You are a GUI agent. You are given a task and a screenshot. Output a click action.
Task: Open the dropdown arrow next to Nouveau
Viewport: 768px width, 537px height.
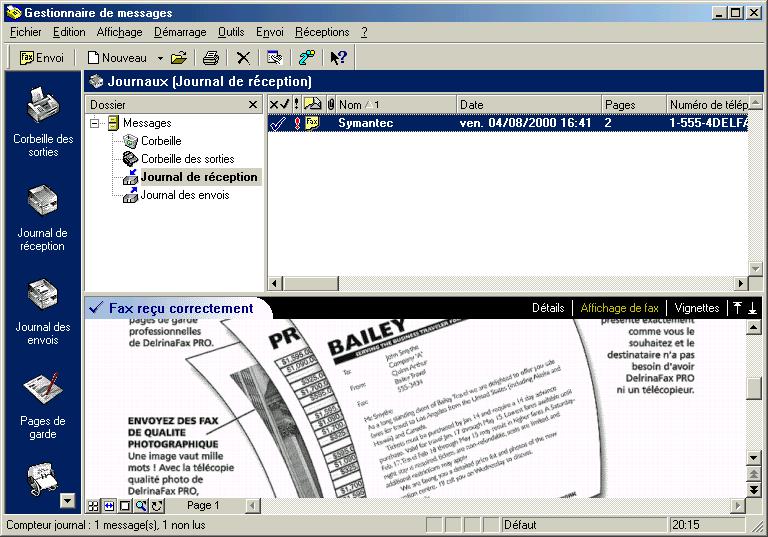pos(160,58)
